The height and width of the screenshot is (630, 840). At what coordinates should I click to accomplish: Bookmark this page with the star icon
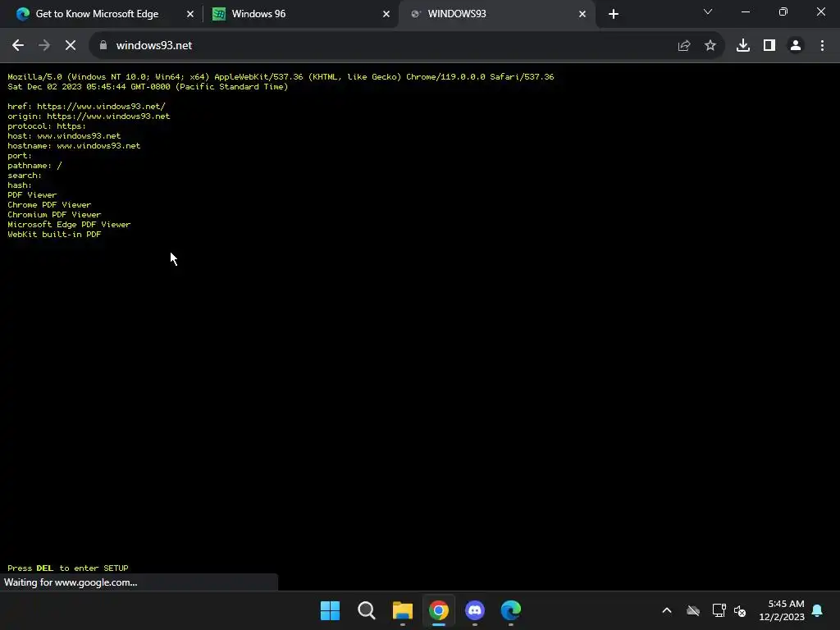click(710, 46)
